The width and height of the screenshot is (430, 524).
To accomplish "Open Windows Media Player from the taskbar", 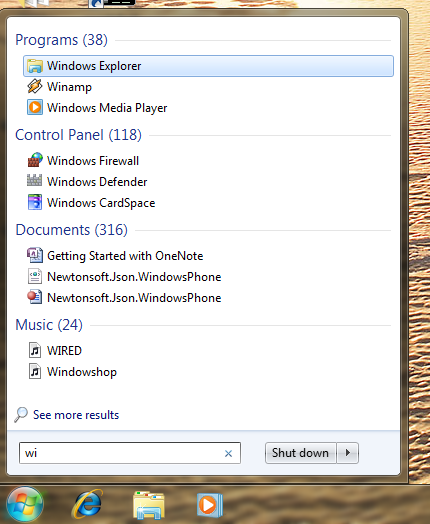I will [x=209, y=505].
